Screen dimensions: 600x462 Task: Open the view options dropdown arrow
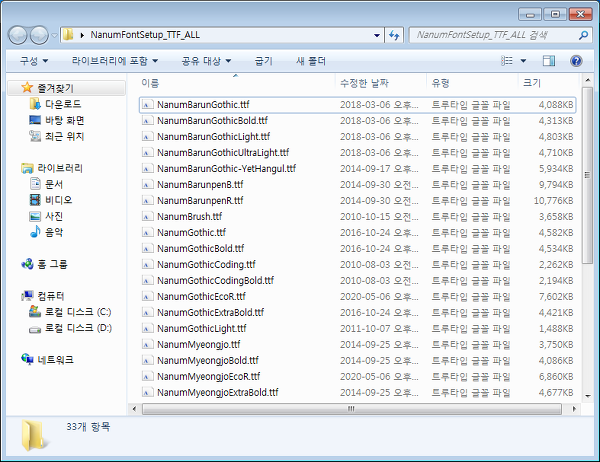point(523,60)
